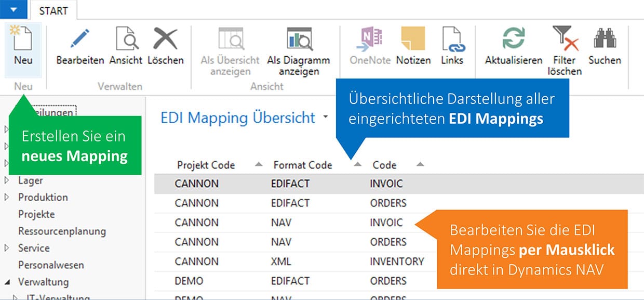Click the Bearbeiten pencil icon

[80, 39]
